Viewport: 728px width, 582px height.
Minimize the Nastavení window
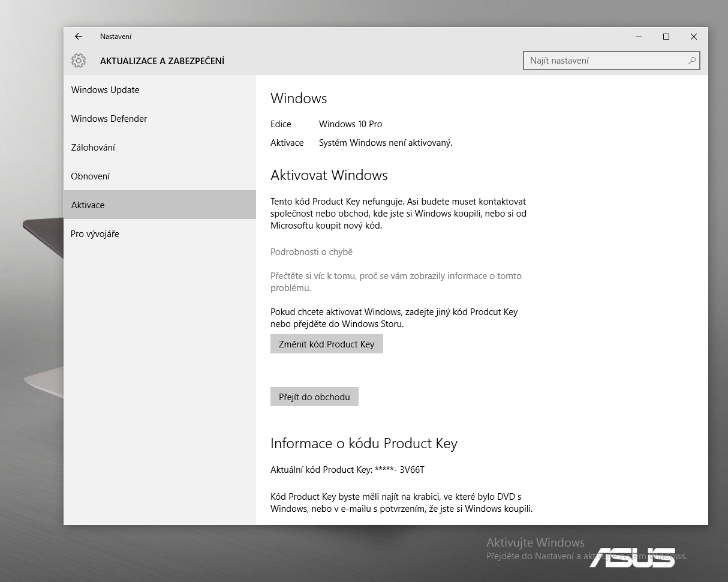click(x=638, y=37)
